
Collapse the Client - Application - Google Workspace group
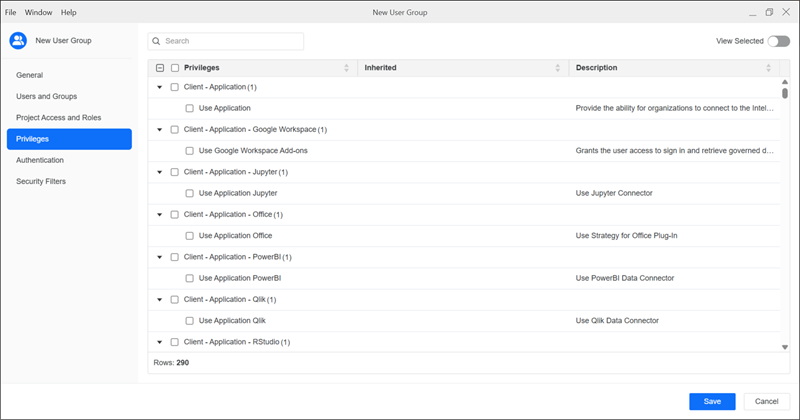pos(160,130)
